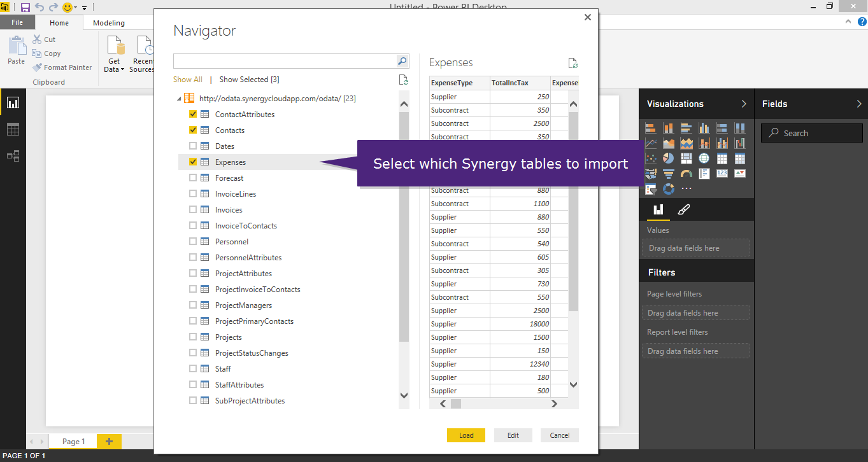
Task: Choose the stacked area chart visualization
Action: (686, 143)
